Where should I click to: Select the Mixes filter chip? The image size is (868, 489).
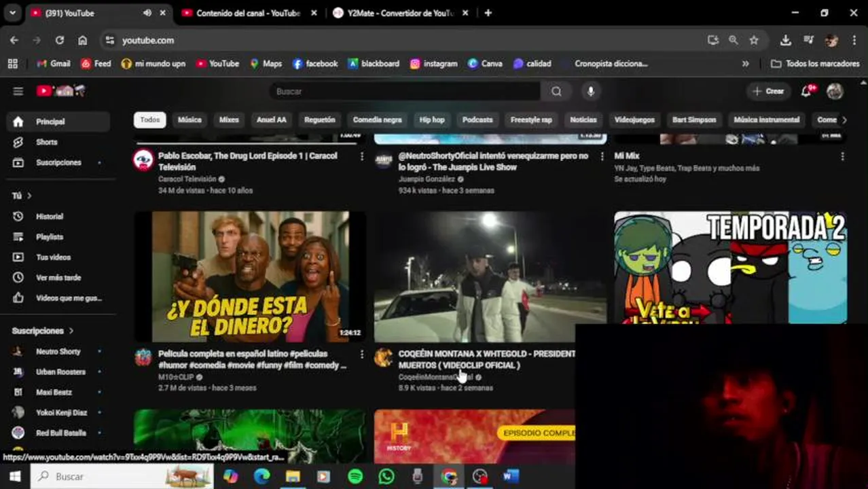click(229, 120)
